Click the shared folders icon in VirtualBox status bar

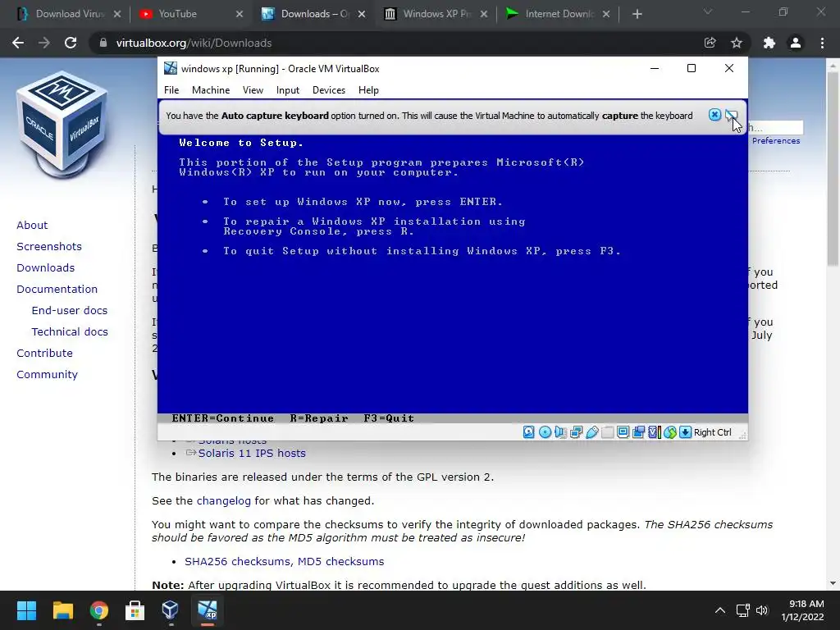tap(608, 432)
